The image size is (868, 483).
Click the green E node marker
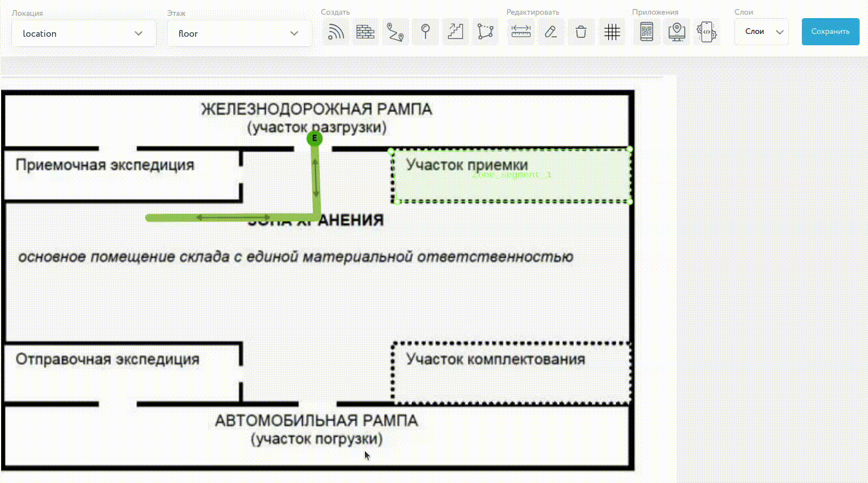point(315,138)
